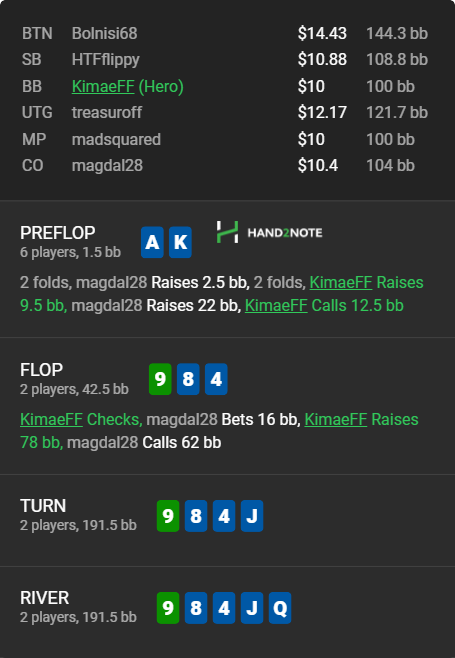Click the green 9 card in river row
The image size is (455, 658).
click(168, 608)
